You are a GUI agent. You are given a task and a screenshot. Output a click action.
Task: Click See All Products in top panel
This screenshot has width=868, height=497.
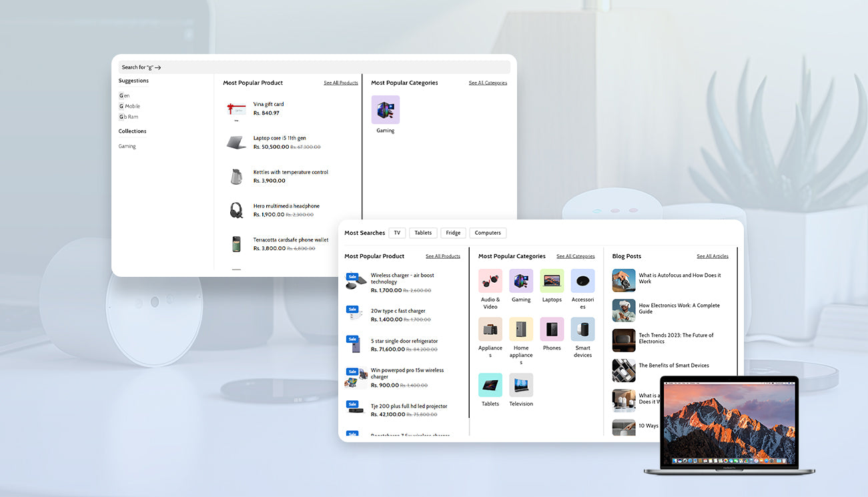coord(341,83)
